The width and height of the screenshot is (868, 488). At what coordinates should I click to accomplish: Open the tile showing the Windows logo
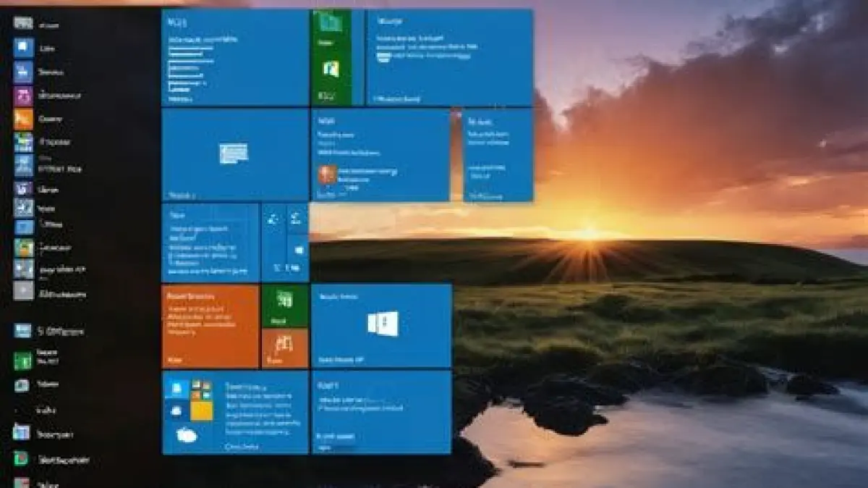(381, 325)
